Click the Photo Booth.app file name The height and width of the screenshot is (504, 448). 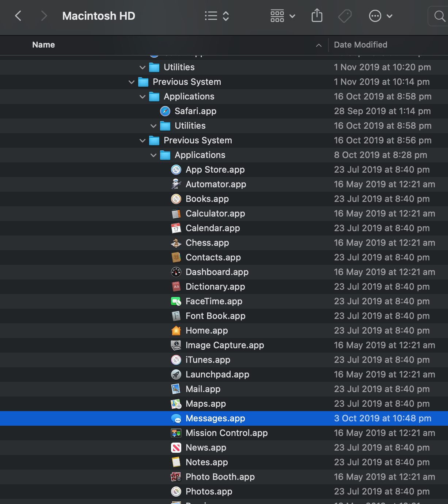(x=220, y=477)
